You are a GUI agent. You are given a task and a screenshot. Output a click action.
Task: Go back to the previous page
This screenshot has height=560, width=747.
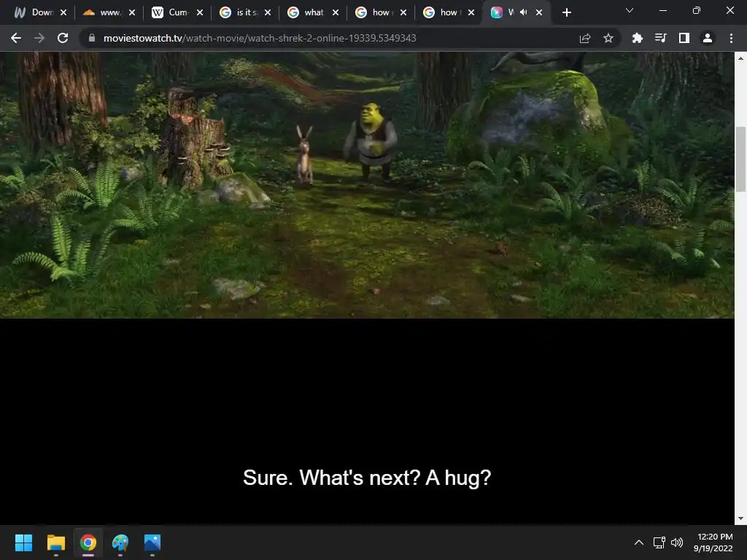coord(16,38)
